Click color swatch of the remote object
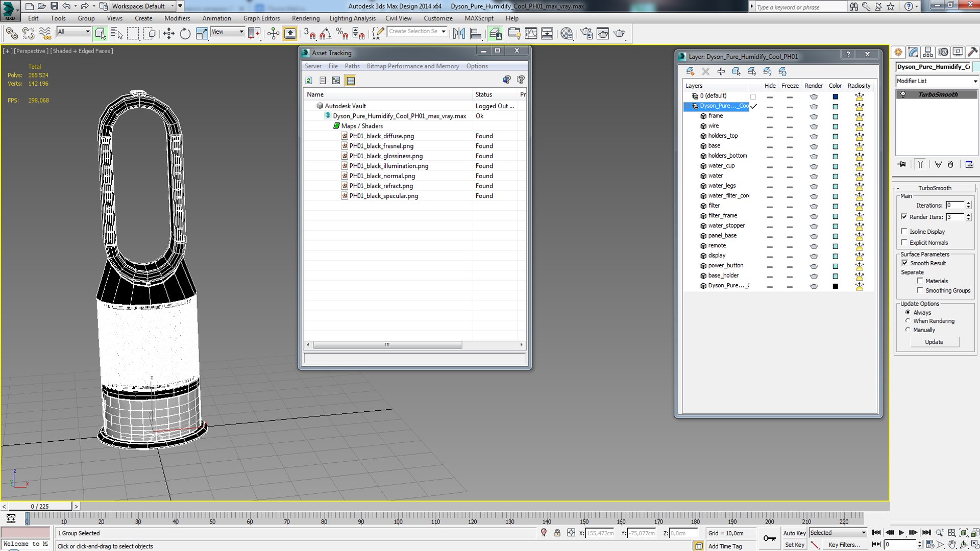 tap(835, 246)
